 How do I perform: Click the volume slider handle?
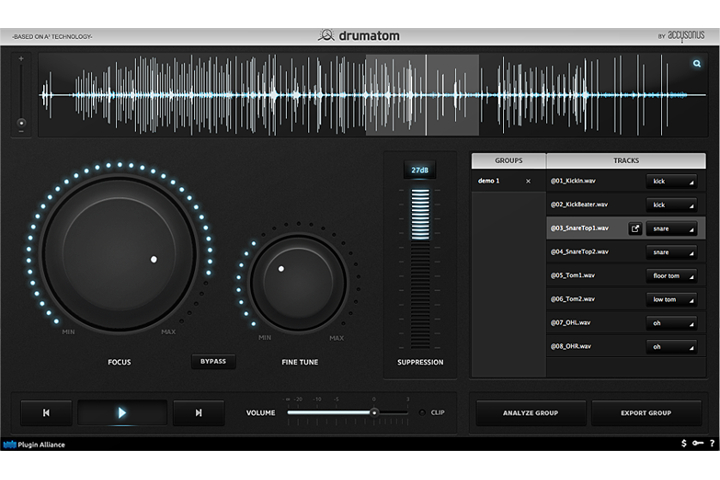[374, 411]
